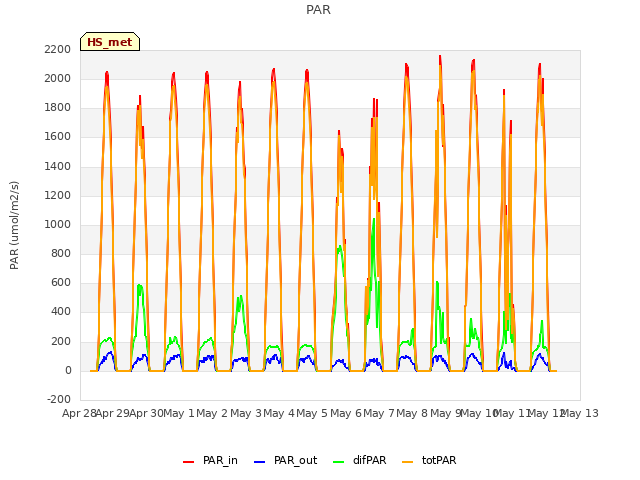Click the May 3 x-axis label
Image resolution: width=640 pixels, height=480 pixels.
246,413
